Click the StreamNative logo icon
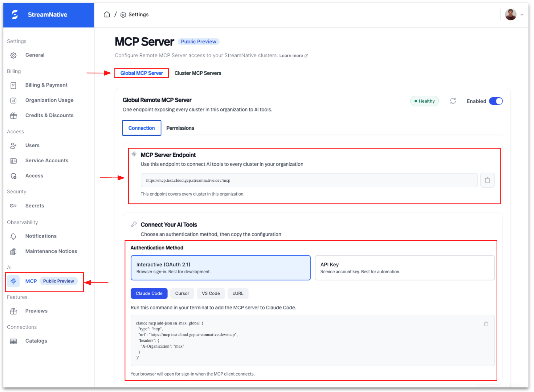 coord(15,14)
